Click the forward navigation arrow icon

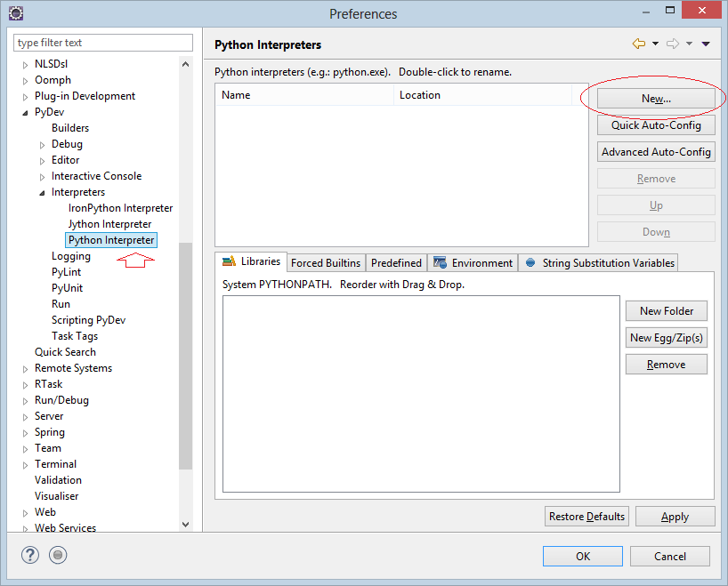[673, 44]
